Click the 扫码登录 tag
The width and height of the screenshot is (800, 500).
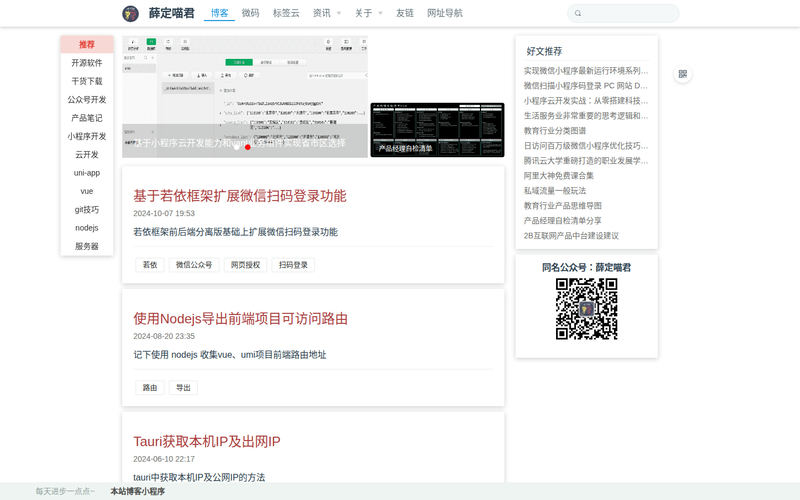point(293,265)
